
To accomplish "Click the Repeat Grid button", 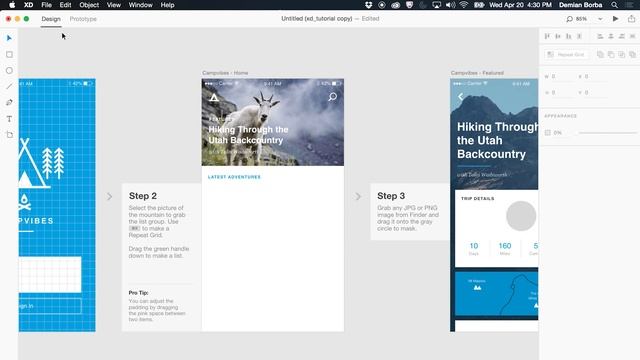I will tap(567, 54).
